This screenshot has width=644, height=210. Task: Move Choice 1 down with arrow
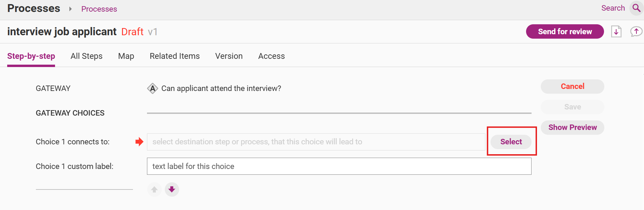tap(172, 189)
